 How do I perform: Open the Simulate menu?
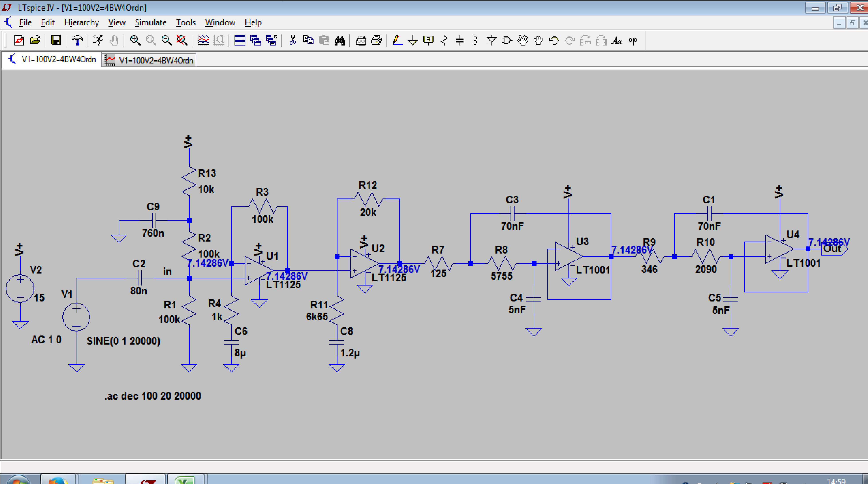[x=151, y=23]
